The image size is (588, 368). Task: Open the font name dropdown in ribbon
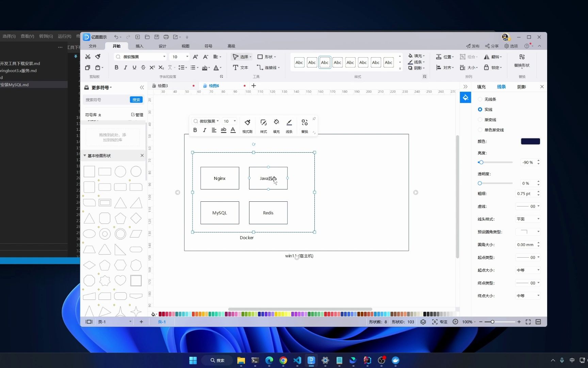coord(164,57)
